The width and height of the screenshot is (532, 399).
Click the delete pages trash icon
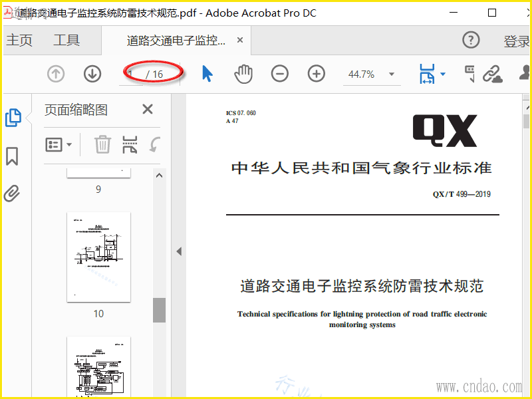[x=102, y=144]
